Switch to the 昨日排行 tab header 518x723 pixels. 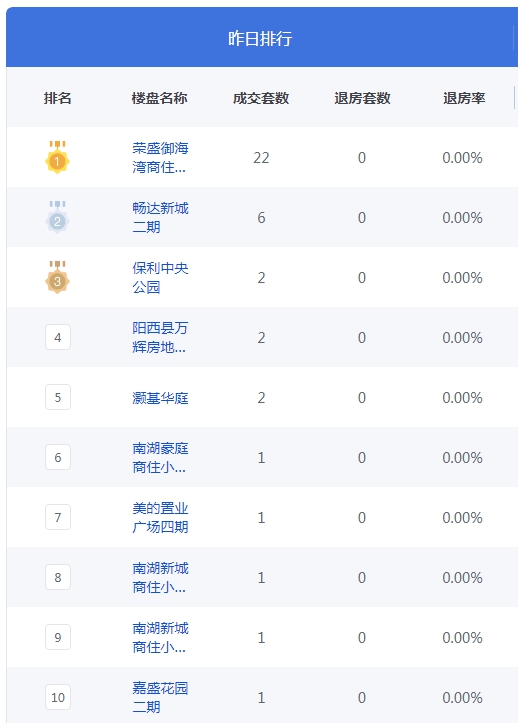coord(260,38)
